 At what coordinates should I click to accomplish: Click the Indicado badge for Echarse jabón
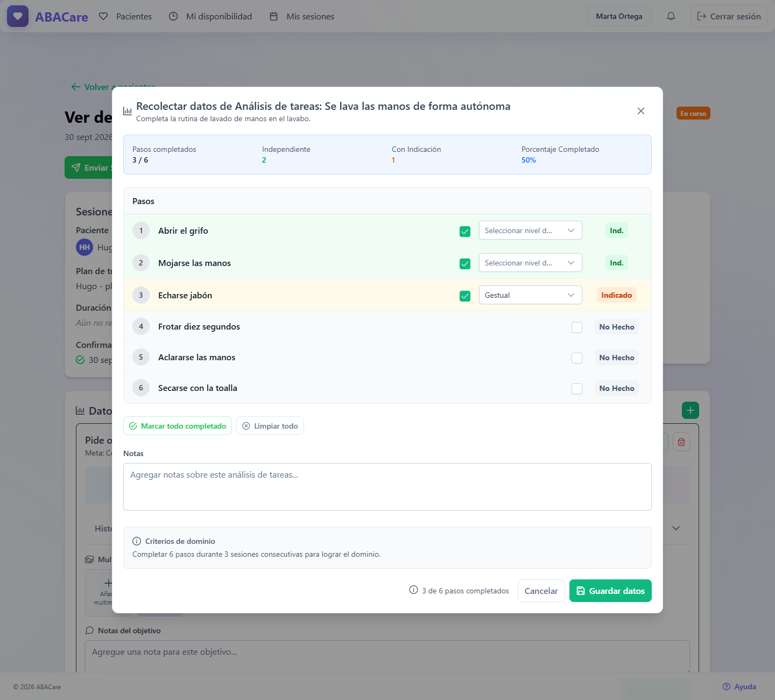click(x=617, y=295)
